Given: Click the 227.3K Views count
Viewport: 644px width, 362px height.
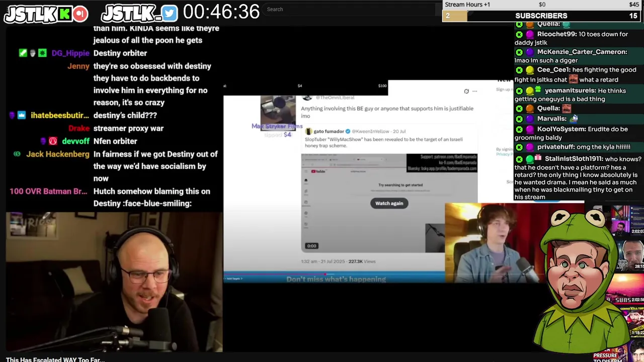Looking at the screenshot, I should [362, 261].
